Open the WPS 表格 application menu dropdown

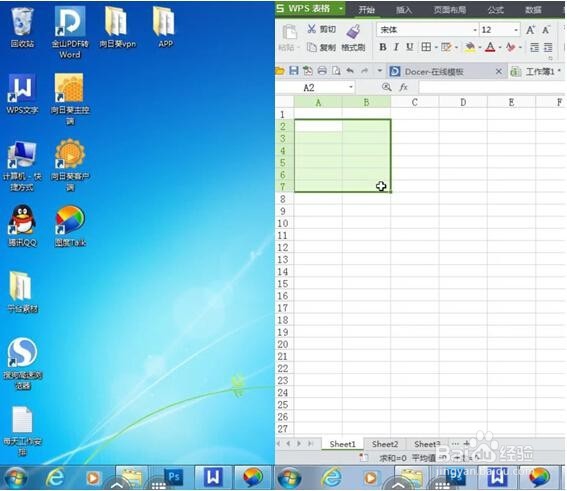[x=341, y=8]
